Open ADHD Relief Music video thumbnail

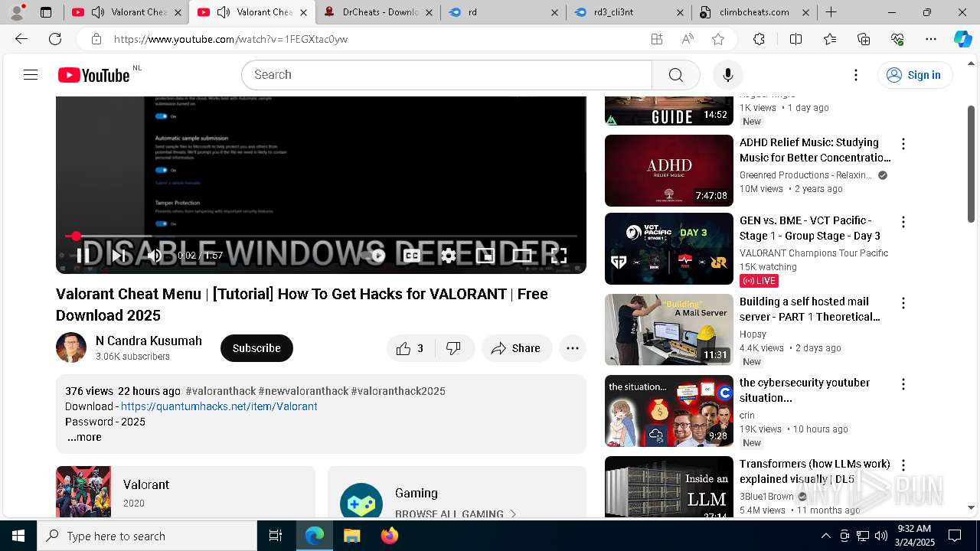(x=669, y=171)
